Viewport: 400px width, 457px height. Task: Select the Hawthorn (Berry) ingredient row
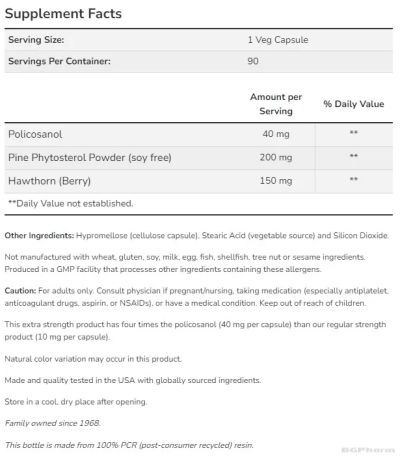199,181
